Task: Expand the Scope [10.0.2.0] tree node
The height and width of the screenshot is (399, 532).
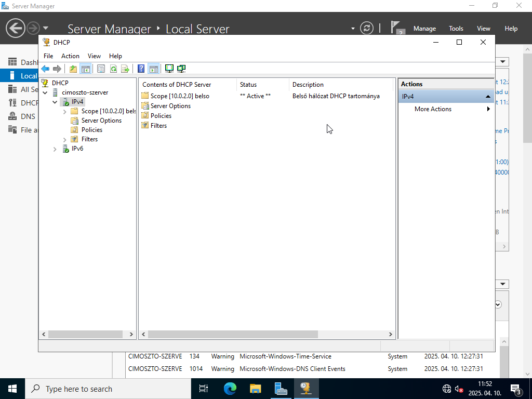Action: coord(64,111)
